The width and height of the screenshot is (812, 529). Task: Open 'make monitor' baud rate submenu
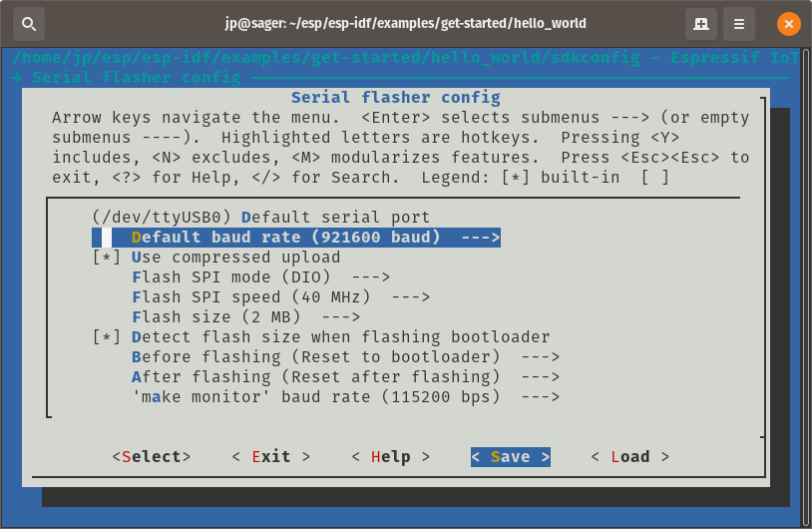[x=345, y=397]
